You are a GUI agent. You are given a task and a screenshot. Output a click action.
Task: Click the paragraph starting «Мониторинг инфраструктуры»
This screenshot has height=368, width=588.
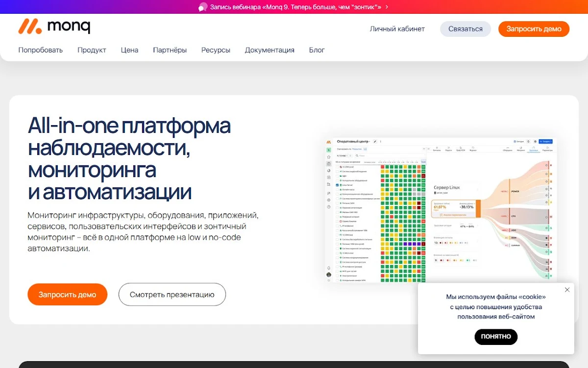pyautogui.click(x=143, y=232)
